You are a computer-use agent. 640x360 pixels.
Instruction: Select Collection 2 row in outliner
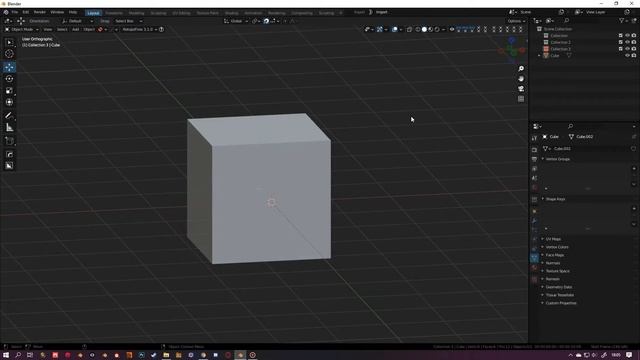click(560, 42)
